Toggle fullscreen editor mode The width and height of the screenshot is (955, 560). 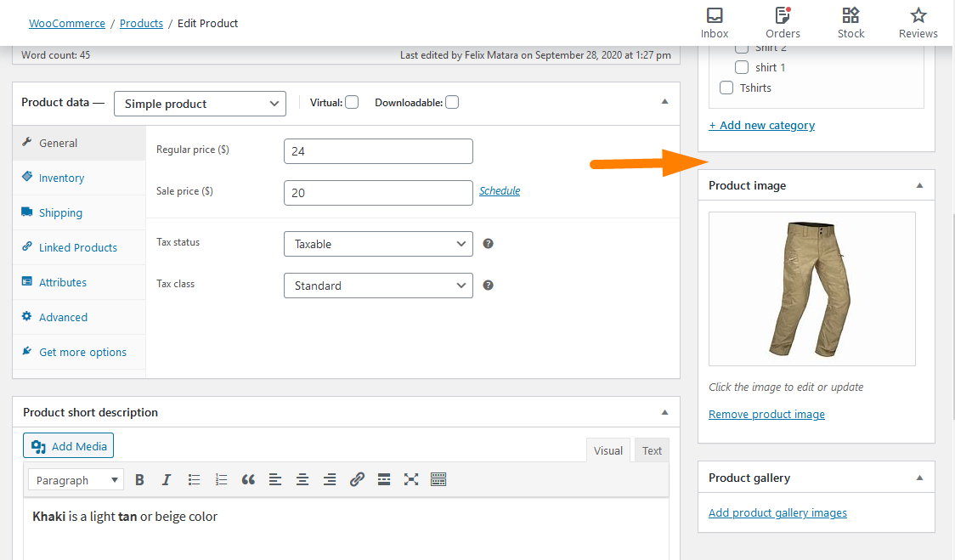(x=411, y=479)
